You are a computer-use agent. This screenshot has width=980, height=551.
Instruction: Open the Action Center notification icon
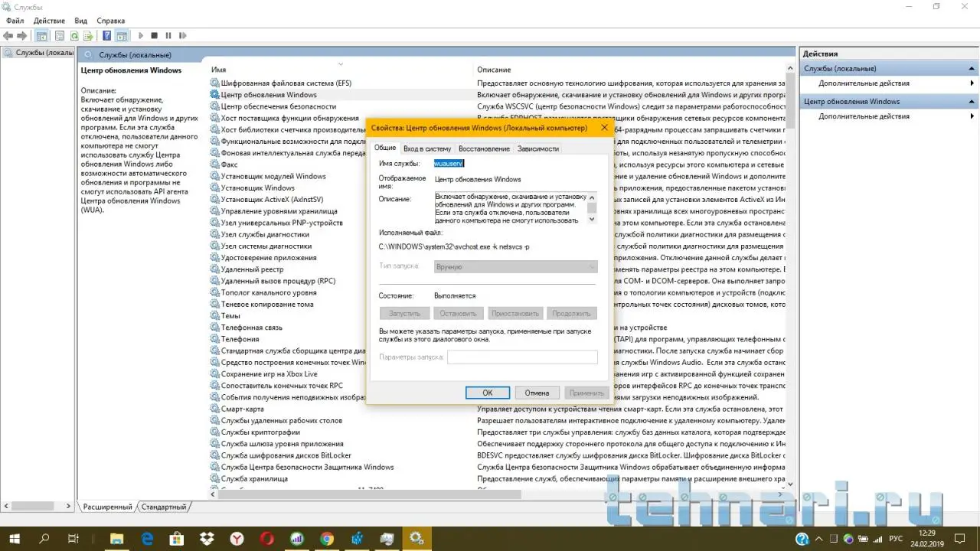point(960,539)
